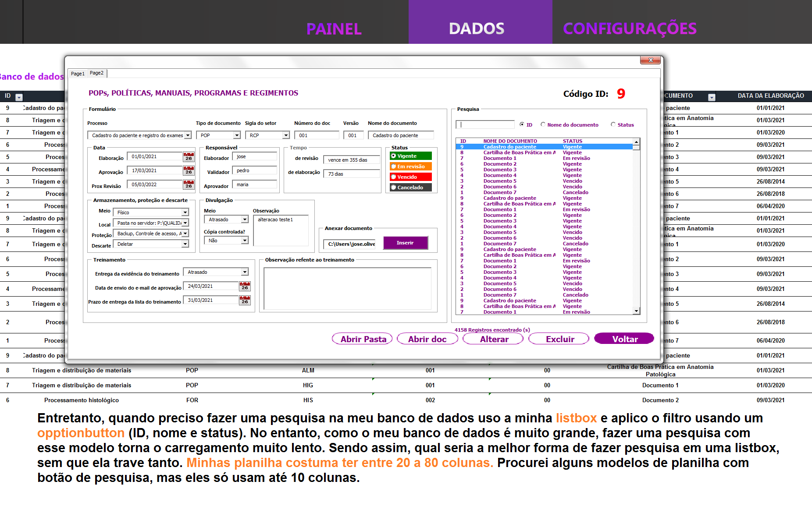The image size is (812, 531).
Task: Set status to Em revisão
Action: (411, 166)
